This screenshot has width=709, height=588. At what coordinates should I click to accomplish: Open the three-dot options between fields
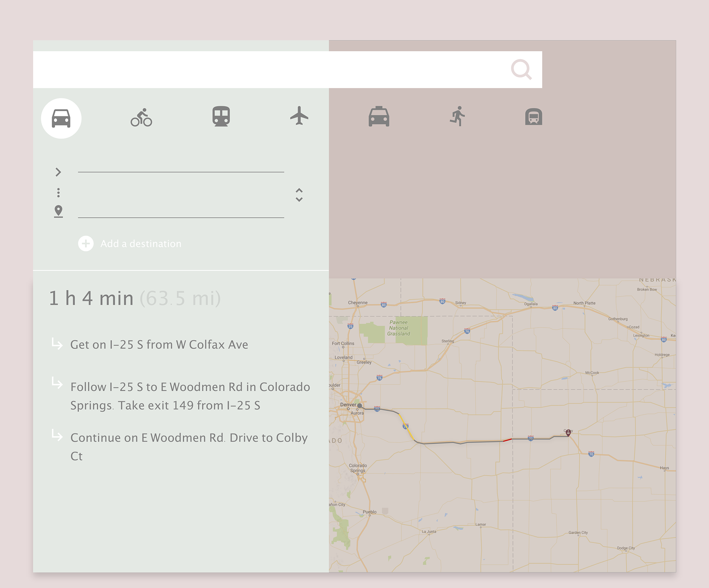pyautogui.click(x=58, y=192)
